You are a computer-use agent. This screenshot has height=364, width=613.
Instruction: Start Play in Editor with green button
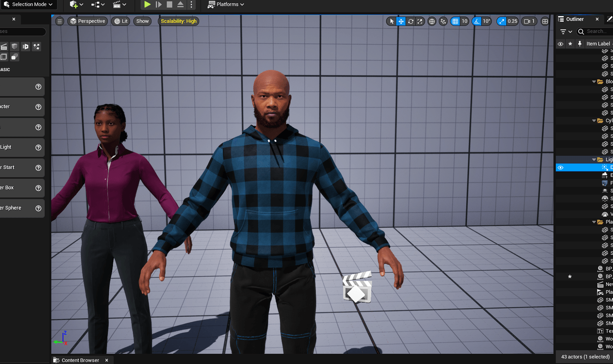coord(147,4)
